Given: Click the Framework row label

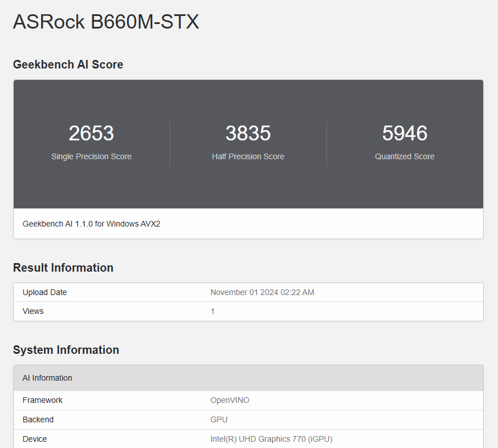Looking at the screenshot, I should [x=43, y=400].
